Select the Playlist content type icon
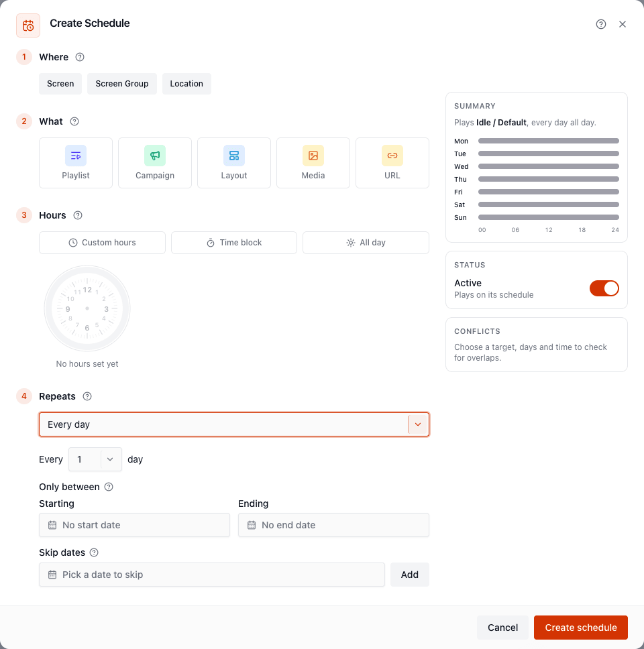The height and width of the screenshot is (649, 644). [76, 156]
